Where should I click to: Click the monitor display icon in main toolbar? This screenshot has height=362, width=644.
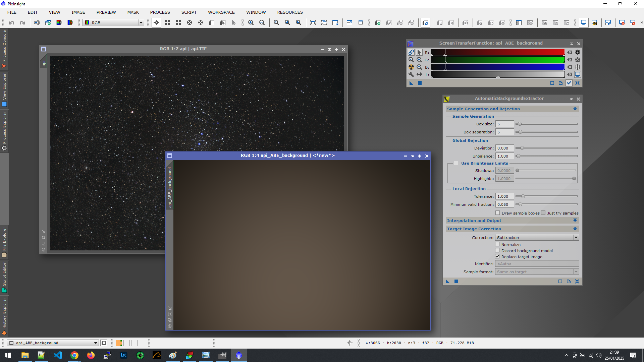click(584, 23)
